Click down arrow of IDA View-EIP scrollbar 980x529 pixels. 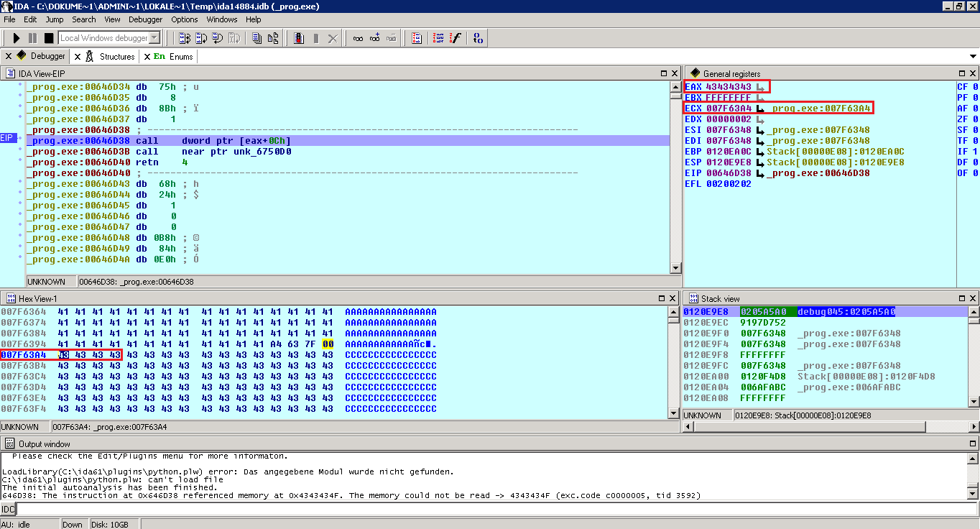coord(675,268)
